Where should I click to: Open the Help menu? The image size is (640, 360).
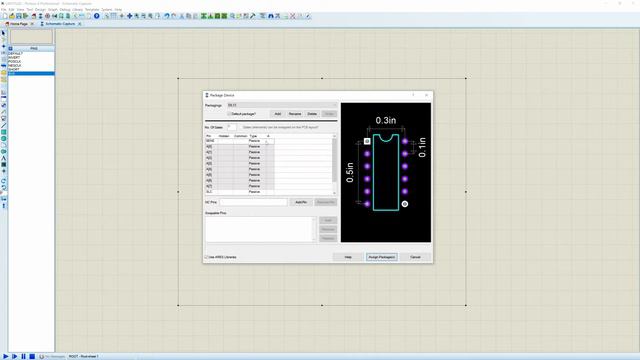(118, 9)
